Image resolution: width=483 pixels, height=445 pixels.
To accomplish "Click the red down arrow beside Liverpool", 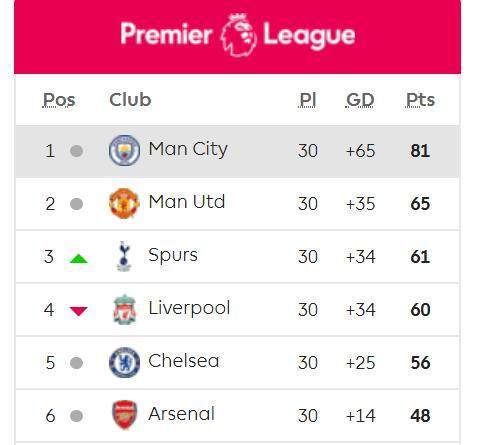I will pos(79,311).
